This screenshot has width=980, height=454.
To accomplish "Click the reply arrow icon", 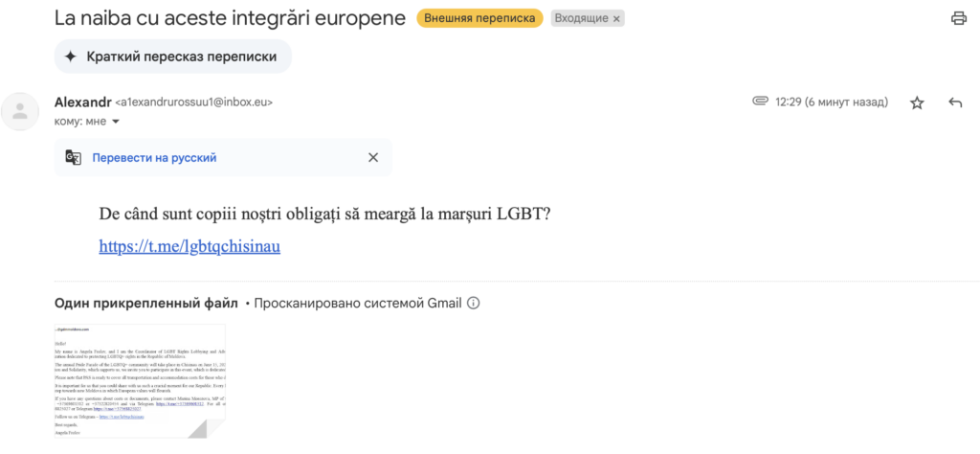I will click(x=955, y=102).
